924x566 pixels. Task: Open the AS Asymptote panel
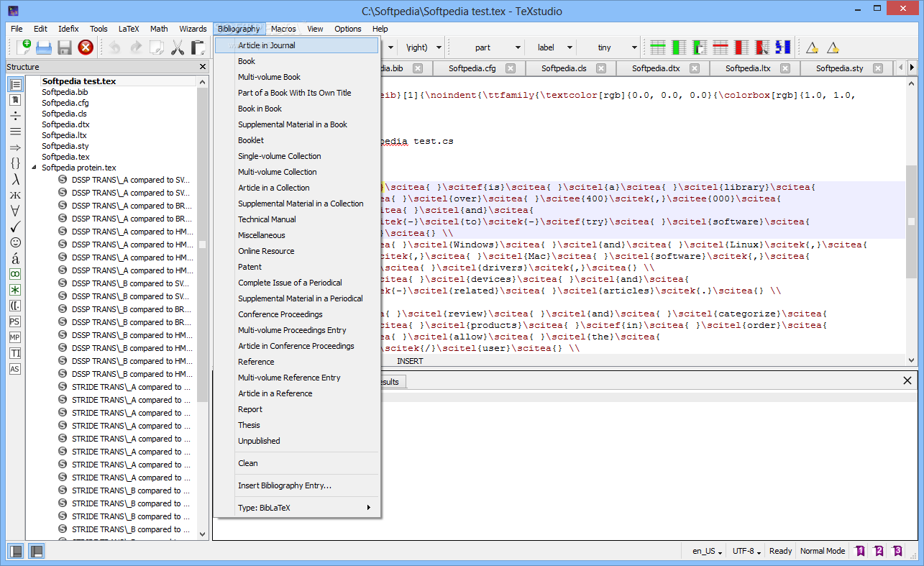click(15, 369)
